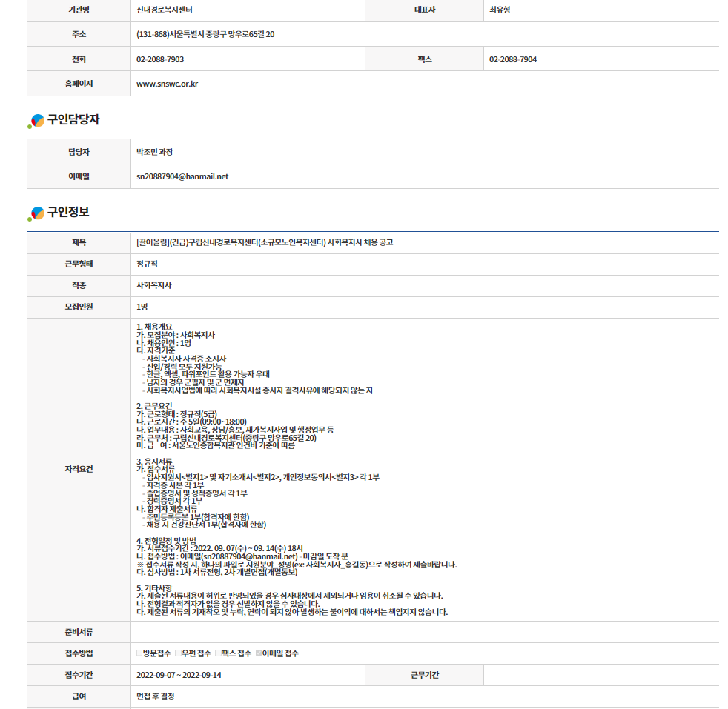Click email sn20887904@hanmail.net in 이메일 row
The image size is (728, 709).
tap(182, 176)
